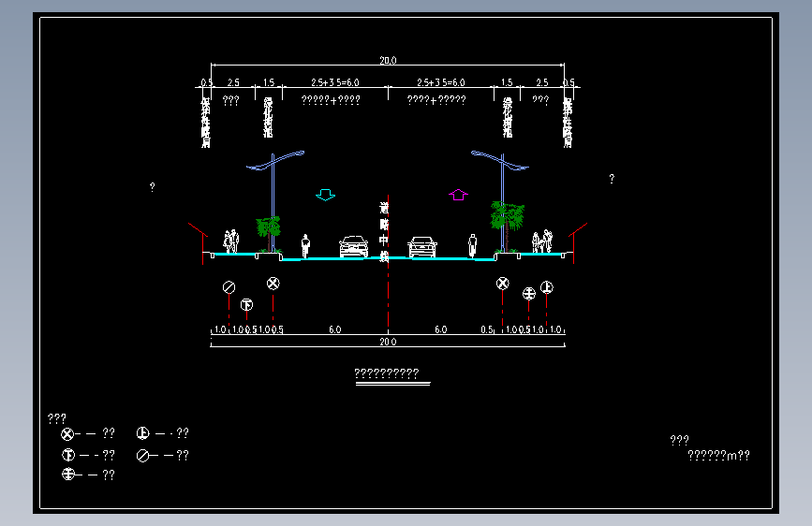Select the lone figure beside the left car
The width and height of the screenshot is (812, 526).
point(305,246)
